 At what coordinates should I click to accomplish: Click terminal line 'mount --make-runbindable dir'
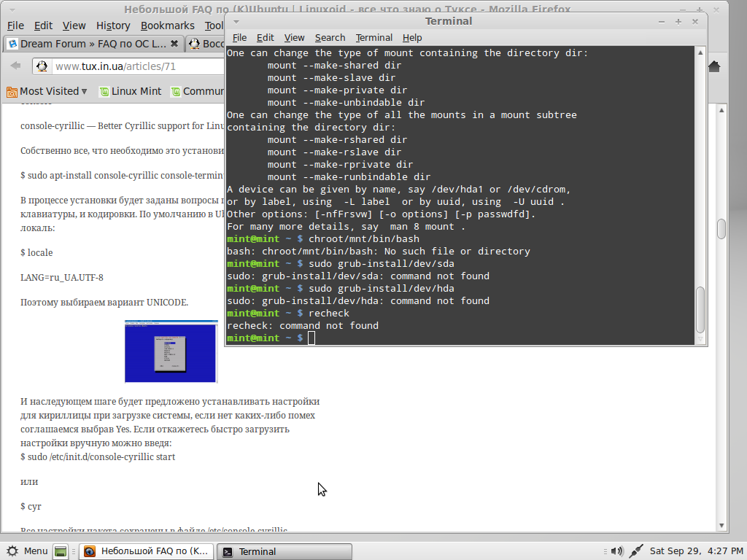coord(349,177)
